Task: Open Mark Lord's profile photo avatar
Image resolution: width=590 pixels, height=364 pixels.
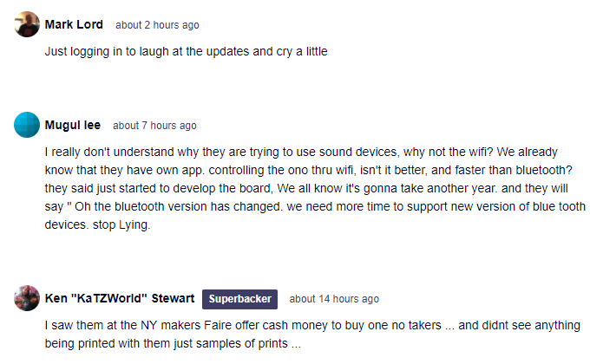Action: click(x=27, y=24)
